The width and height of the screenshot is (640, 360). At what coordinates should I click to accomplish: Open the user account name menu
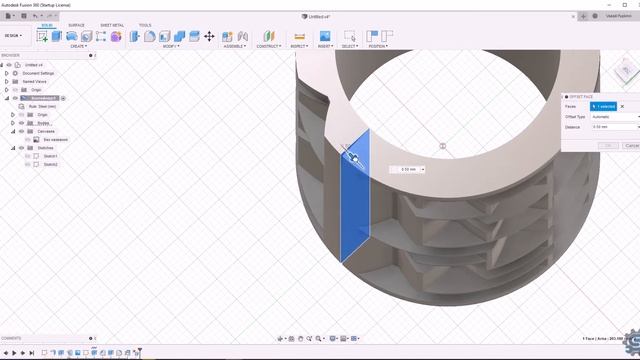pyautogui.click(x=618, y=16)
